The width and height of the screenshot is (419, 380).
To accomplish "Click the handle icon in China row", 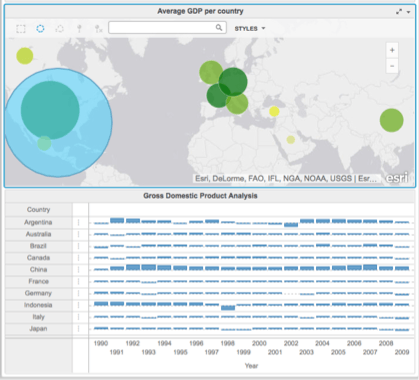I will click(x=79, y=270).
